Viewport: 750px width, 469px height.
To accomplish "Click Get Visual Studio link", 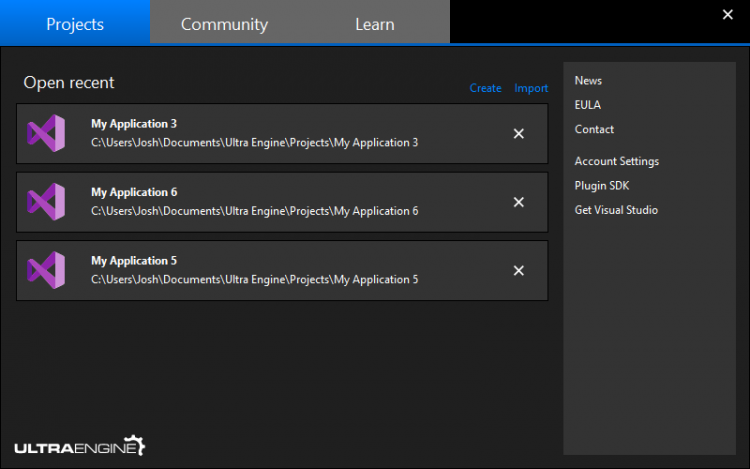I will pos(616,210).
